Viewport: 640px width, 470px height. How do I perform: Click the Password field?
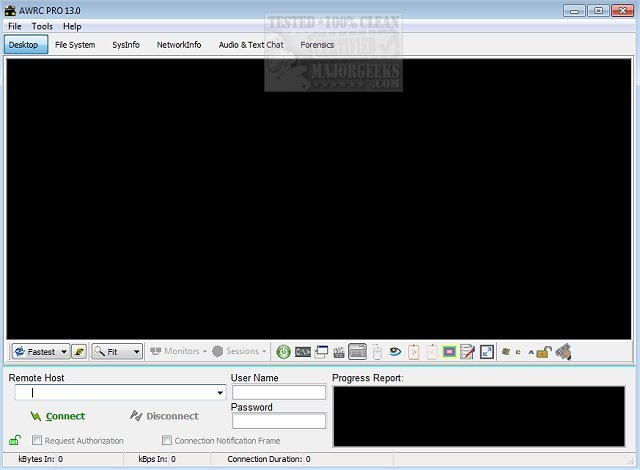[279, 421]
